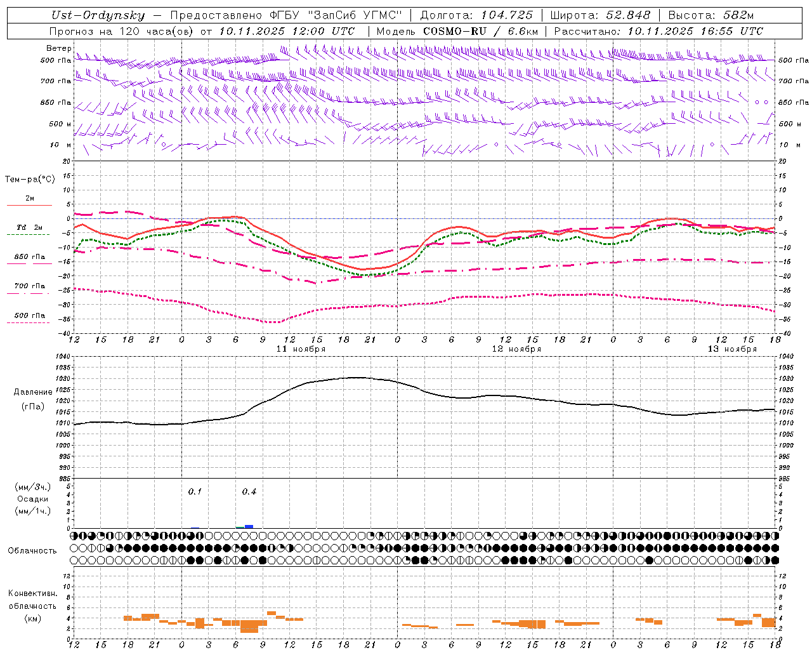The height and width of the screenshot is (650, 812).
Task: Click the provider text ФГБУ "ЗапСиб УГМС"
Action: pos(337,15)
